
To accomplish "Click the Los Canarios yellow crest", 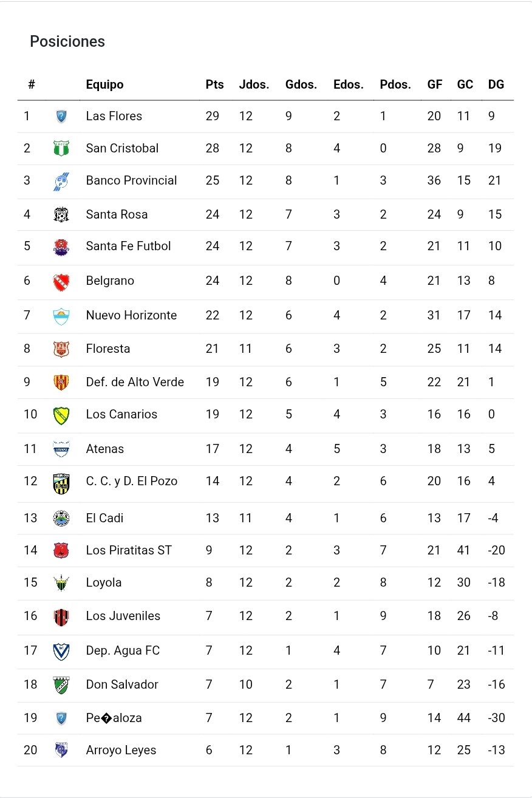I will (x=61, y=415).
